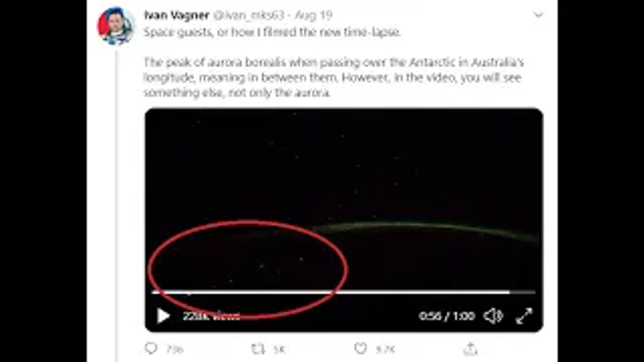Mute the video with the speaker icon
644x362 pixels.
tap(493, 316)
